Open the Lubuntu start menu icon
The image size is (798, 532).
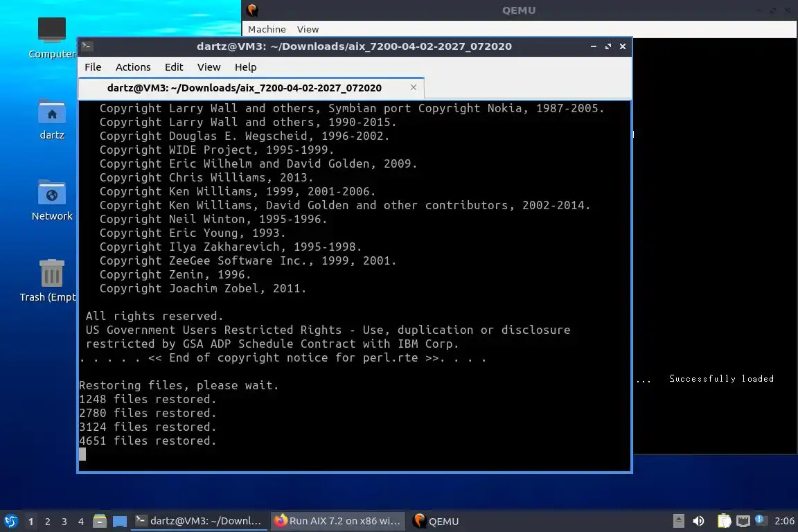pyautogui.click(x=10, y=521)
